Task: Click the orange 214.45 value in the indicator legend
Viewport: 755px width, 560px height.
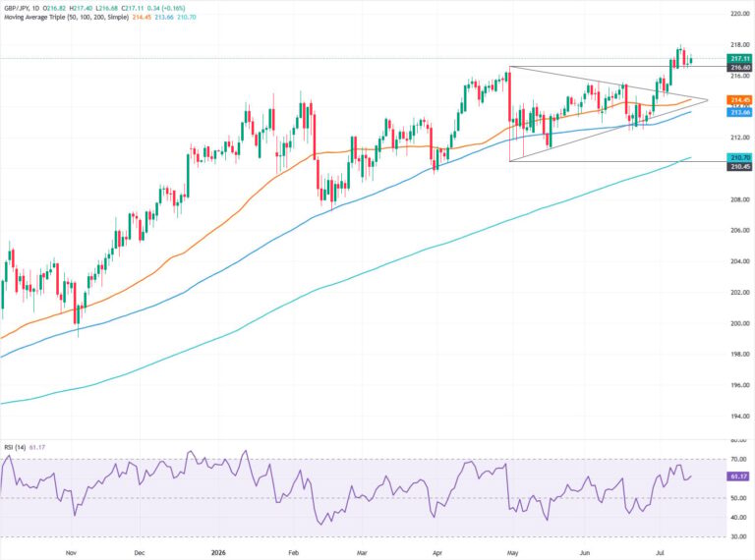Action: [141, 17]
